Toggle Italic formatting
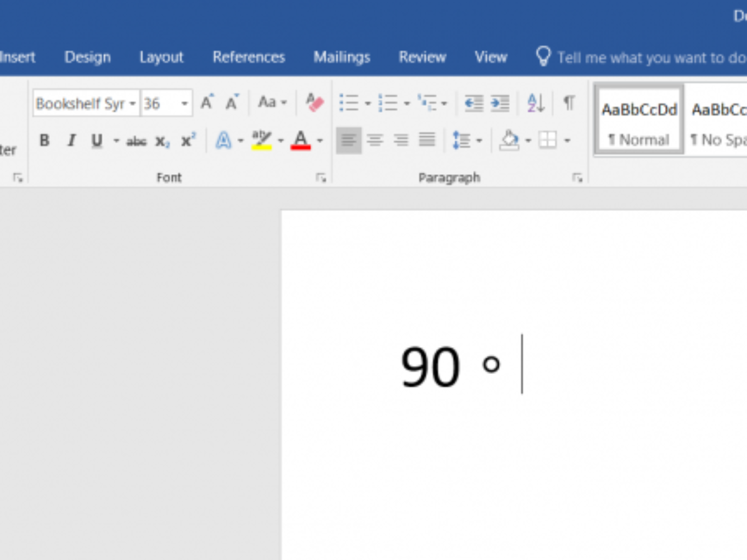The width and height of the screenshot is (747, 560). (71, 141)
